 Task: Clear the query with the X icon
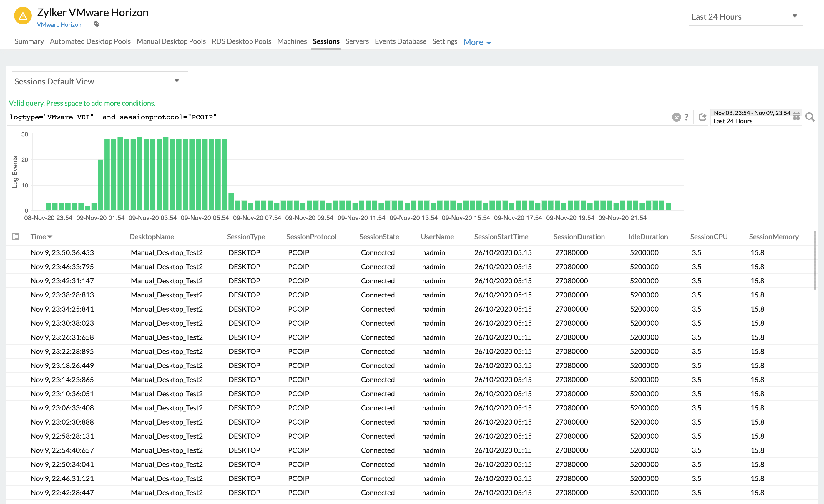point(676,117)
